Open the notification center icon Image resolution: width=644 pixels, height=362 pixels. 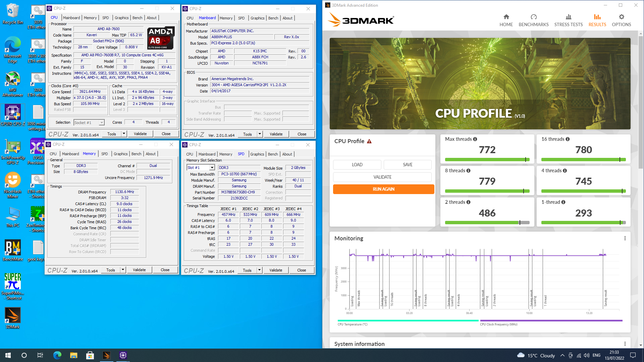(633, 355)
